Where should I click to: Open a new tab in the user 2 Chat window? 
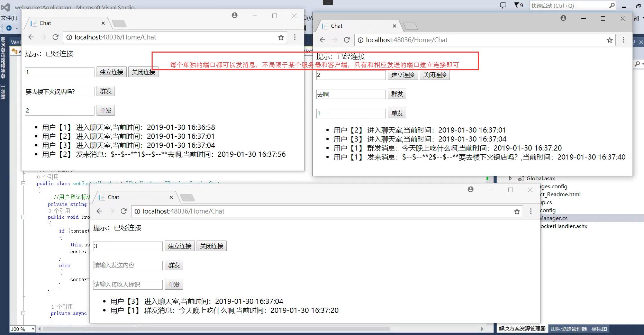pos(411,26)
